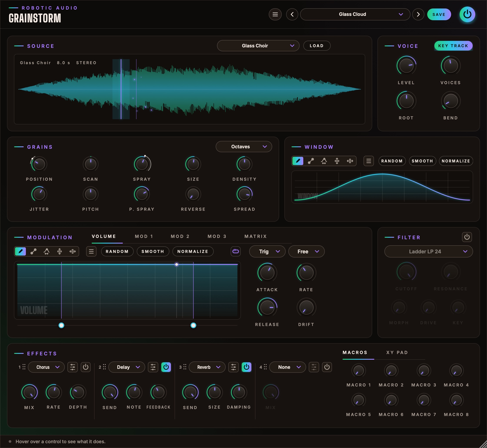Toggle the slot 4 effect power button

pos(327,367)
